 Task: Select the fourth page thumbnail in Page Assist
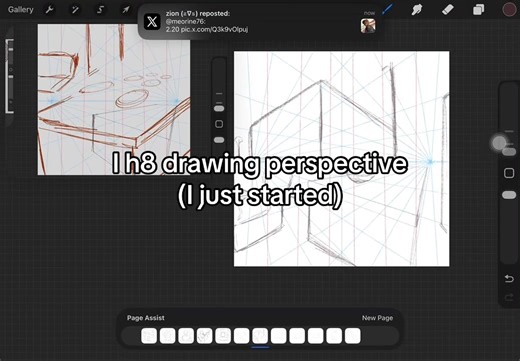[x=205, y=336]
